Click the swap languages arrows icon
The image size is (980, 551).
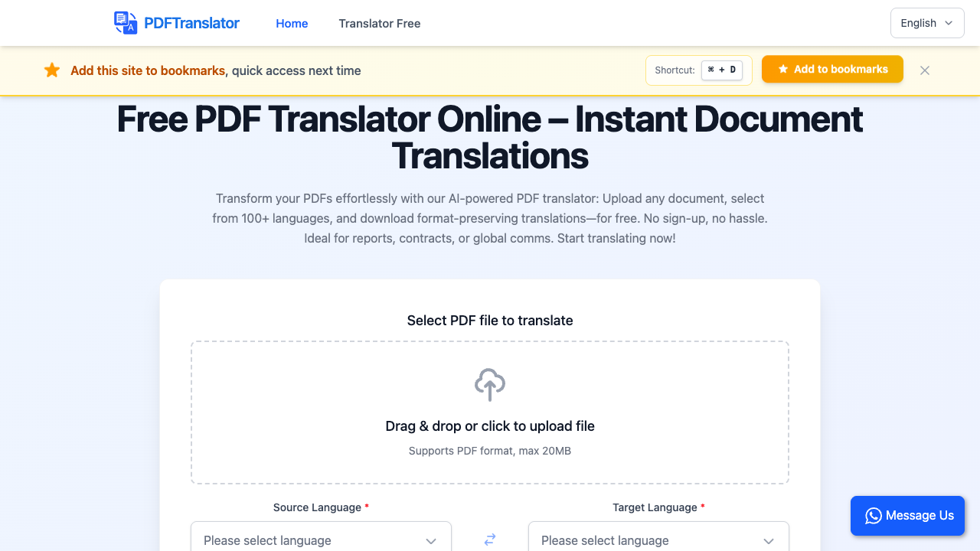click(489, 539)
